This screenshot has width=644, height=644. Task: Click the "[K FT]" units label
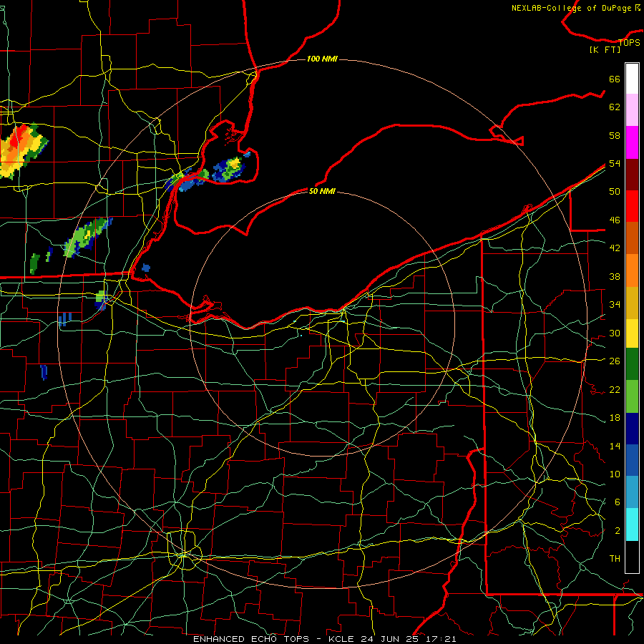[605, 50]
